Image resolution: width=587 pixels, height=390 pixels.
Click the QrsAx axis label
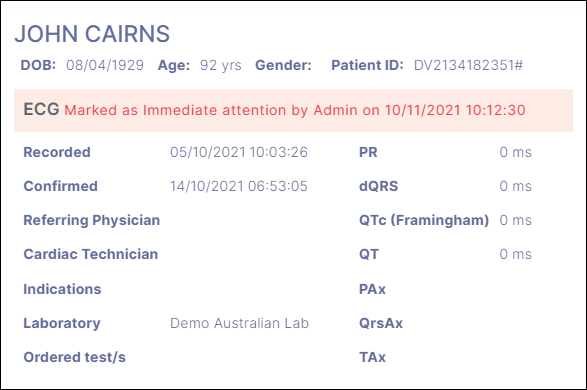tap(381, 323)
